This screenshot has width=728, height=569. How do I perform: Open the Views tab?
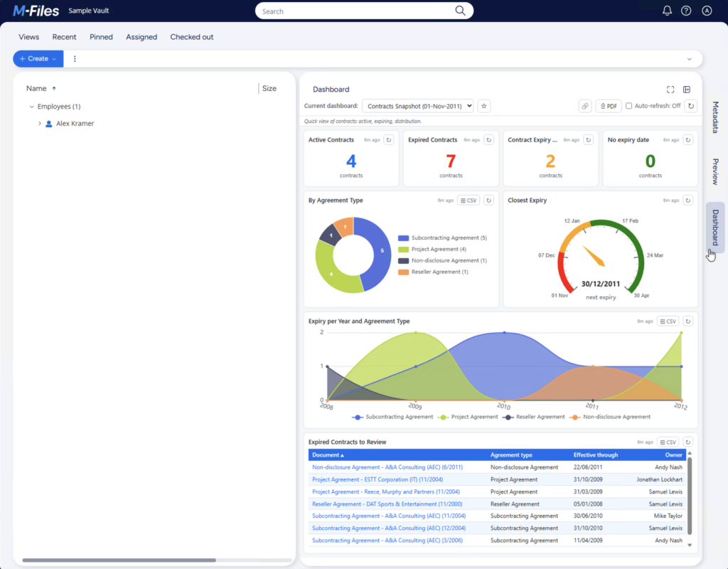click(28, 37)
